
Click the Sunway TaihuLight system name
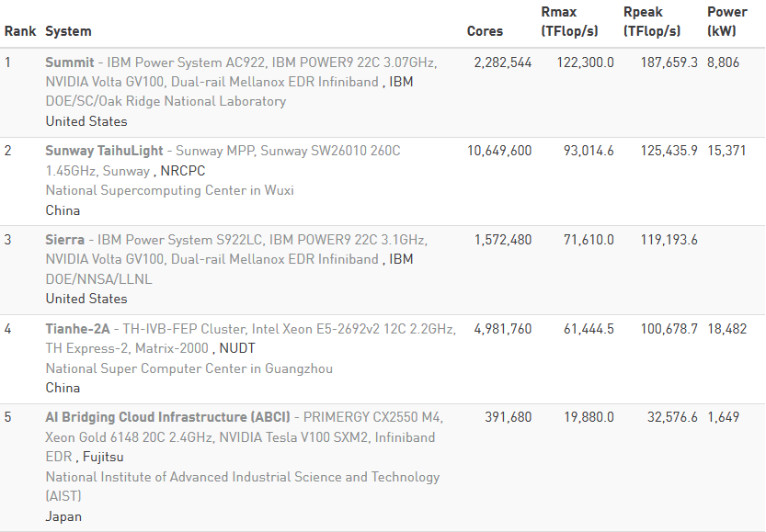[104, 151]
